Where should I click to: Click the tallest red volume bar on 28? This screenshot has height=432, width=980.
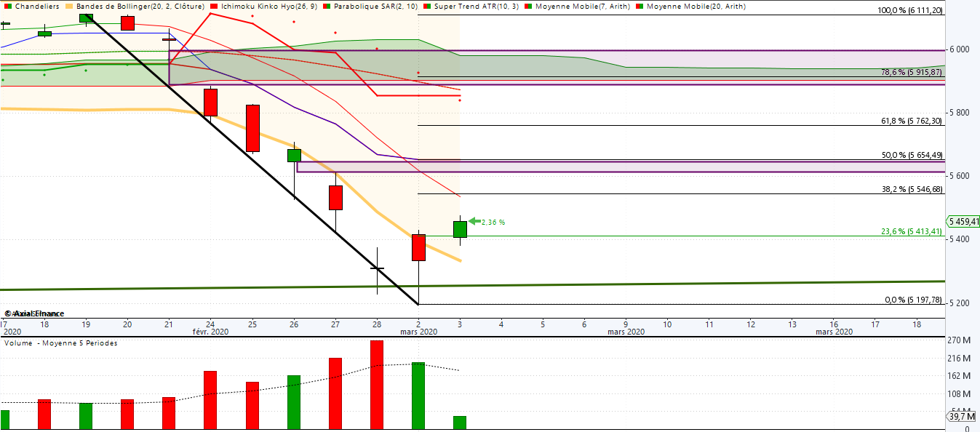(377, 385)
